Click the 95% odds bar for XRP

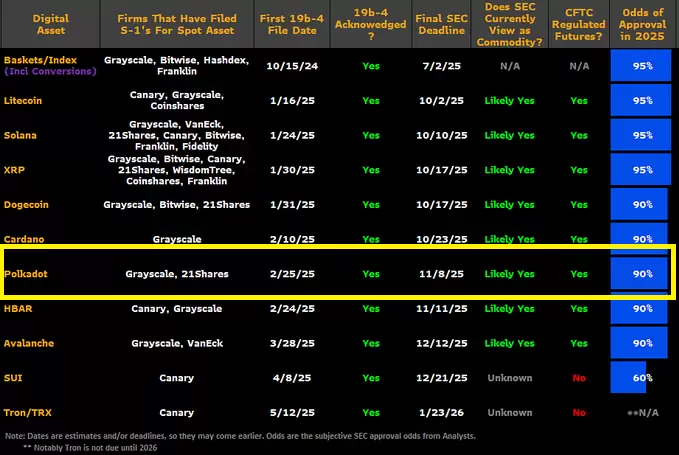coord(641,169)
